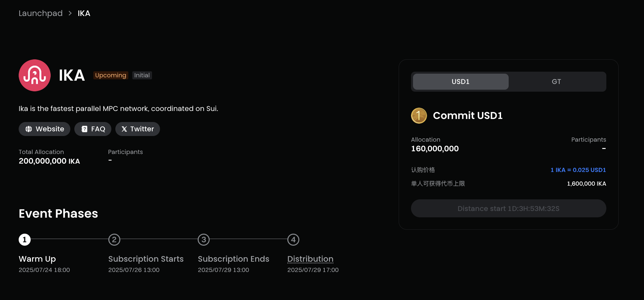Select the step 1 Warm Up circle

click(25, 240)
